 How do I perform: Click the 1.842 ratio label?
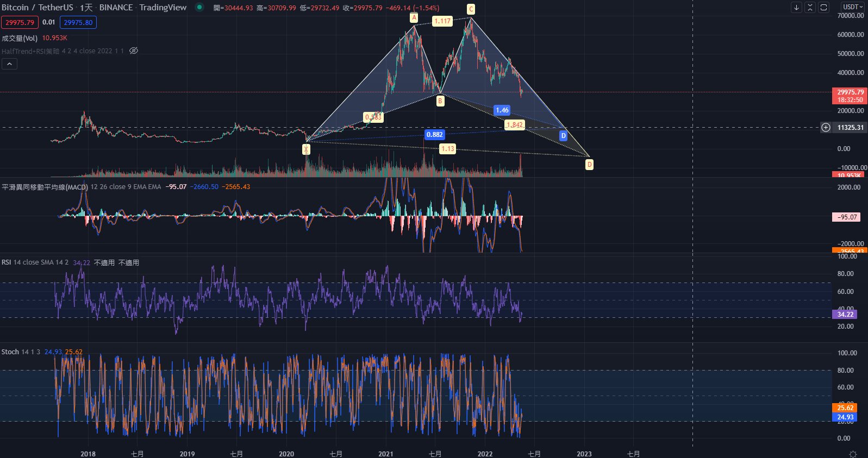514,125
